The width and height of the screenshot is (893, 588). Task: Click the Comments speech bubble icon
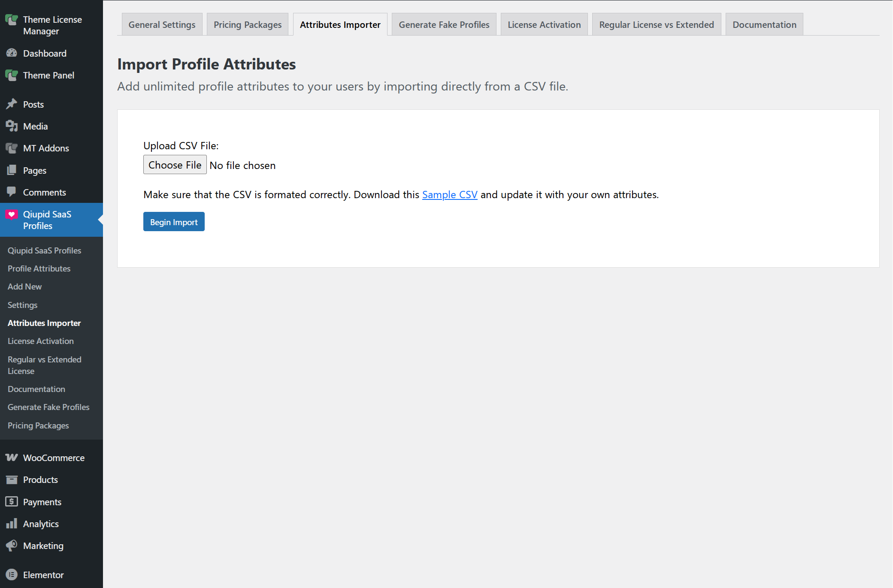click(x=12, y=192)
